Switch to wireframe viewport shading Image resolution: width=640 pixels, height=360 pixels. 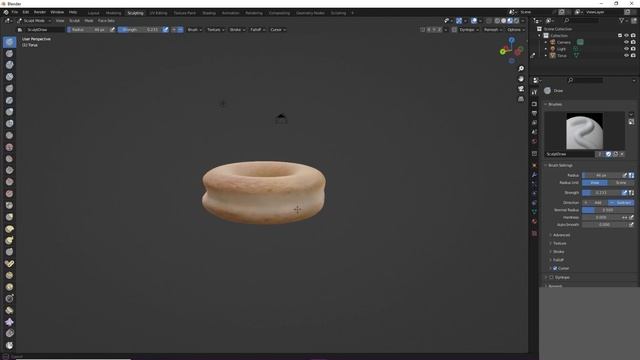click(x=497, y=20)
